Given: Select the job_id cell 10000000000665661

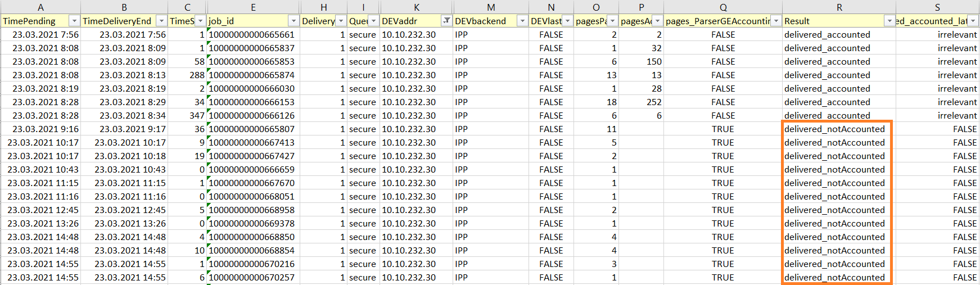Looking at the screenshot, I should pyautogui.click(x=252, y=34).
